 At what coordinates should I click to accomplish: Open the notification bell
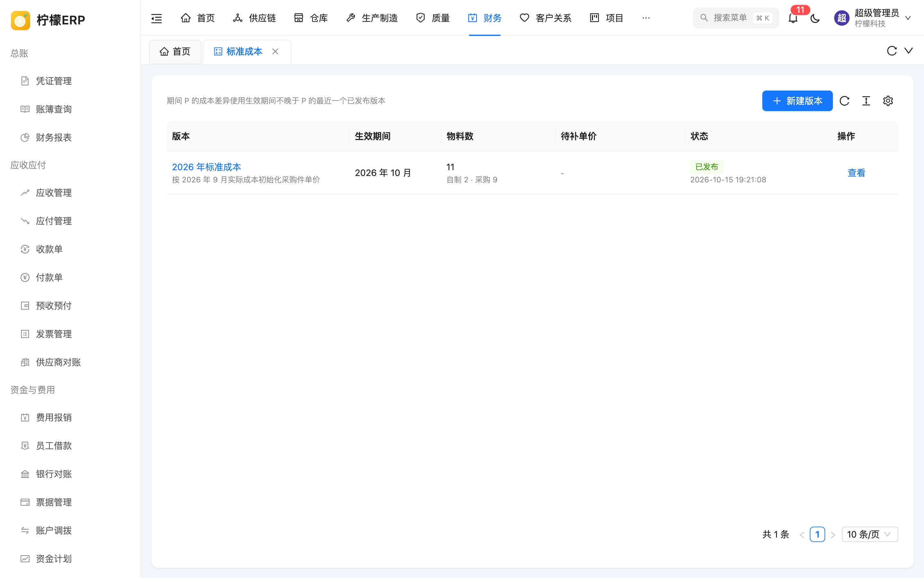tap(793, 18)
